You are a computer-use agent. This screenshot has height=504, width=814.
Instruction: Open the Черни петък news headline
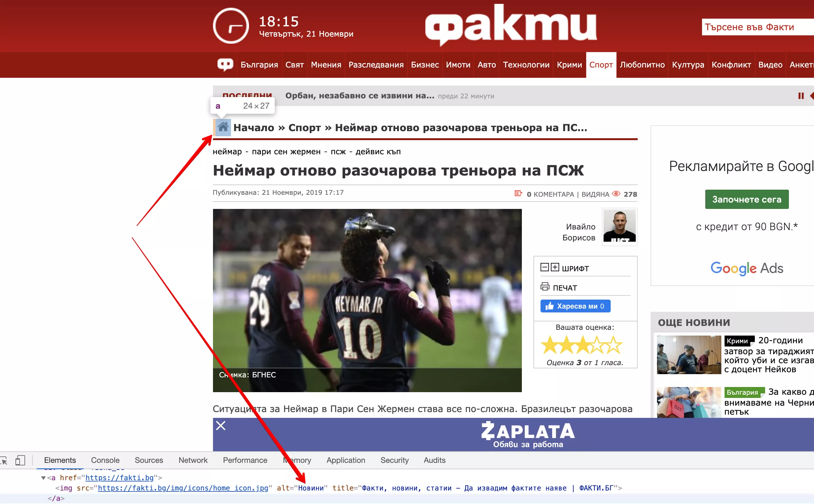click(769, 402)
